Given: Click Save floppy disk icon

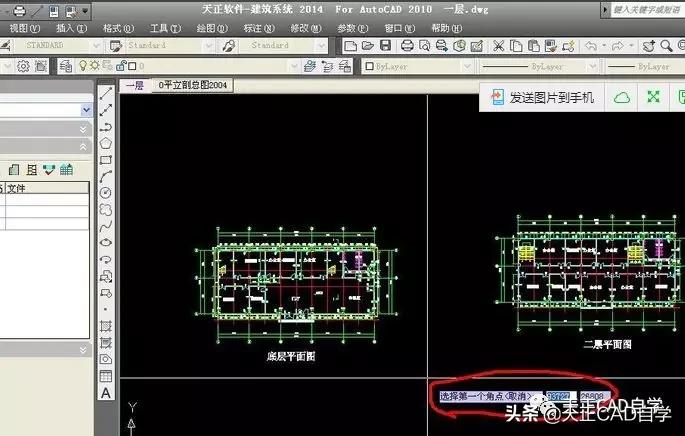Looking at the screenshot, I should (385, 45).
